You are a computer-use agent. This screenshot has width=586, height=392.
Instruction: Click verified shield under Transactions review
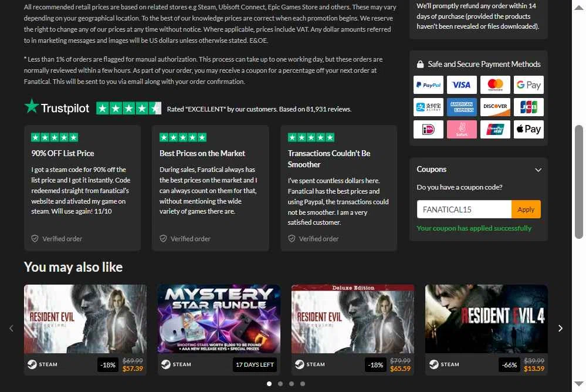[292, 239]
